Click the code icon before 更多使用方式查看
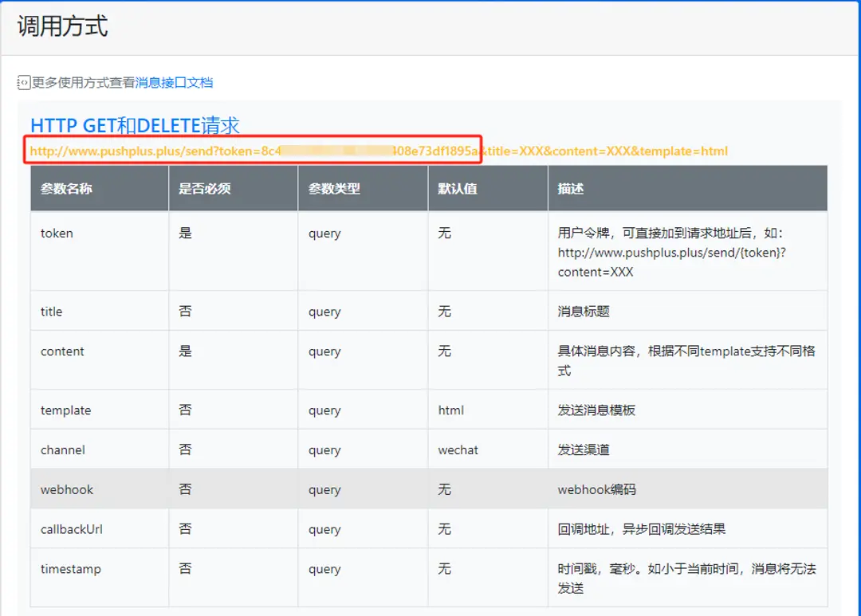861x616 pixels. 24,82
